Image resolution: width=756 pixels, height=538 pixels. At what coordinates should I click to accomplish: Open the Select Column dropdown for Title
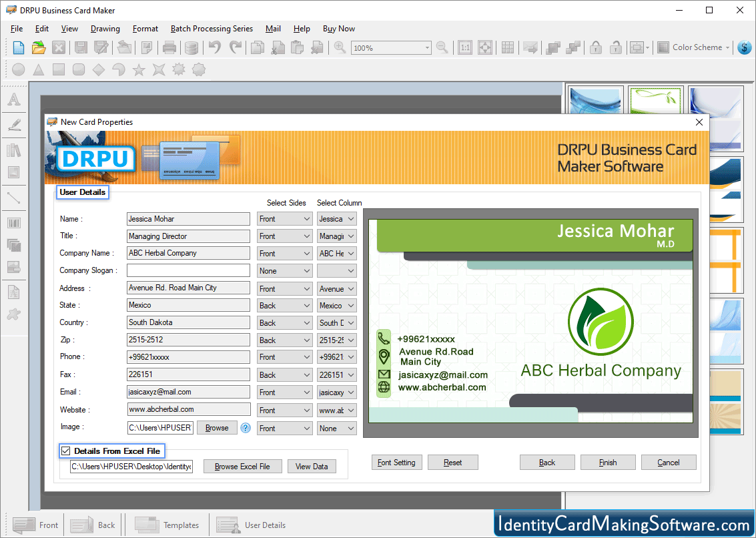point(336,236)
